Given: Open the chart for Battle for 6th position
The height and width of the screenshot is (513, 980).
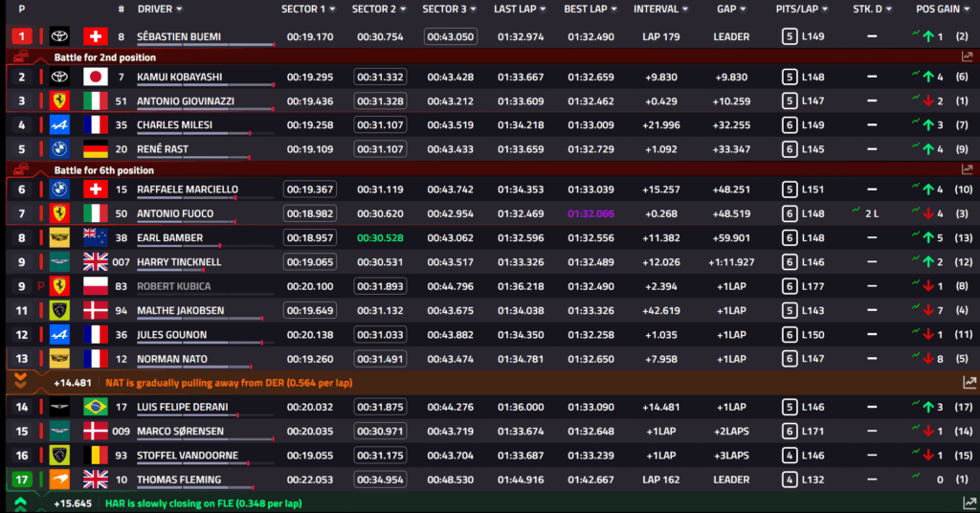Looking at the screenshot, I should coord(967,169).
